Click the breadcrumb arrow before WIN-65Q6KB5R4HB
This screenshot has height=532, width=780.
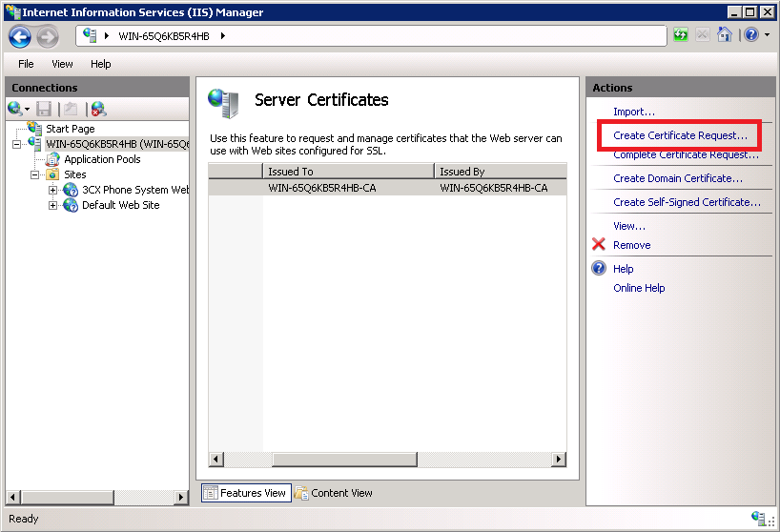click(x=107, y=36)
